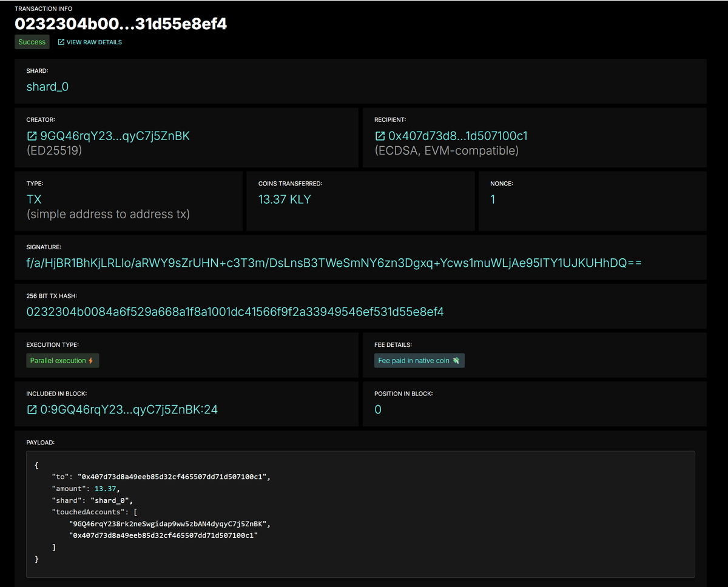
Task: Click the external-link icon next to creator address
Action: tap(32, 136)
